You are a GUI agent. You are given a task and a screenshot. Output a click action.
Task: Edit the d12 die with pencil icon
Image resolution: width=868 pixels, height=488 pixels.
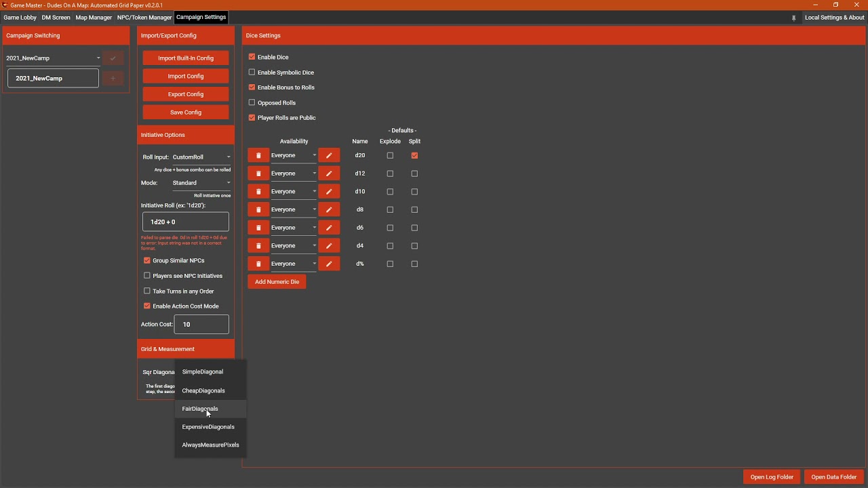pos(329,174)
